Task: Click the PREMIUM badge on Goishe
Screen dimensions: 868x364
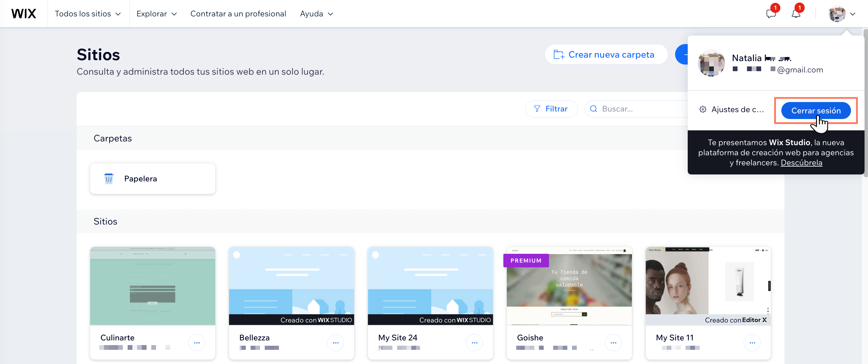Action: [x=526, y=261]
